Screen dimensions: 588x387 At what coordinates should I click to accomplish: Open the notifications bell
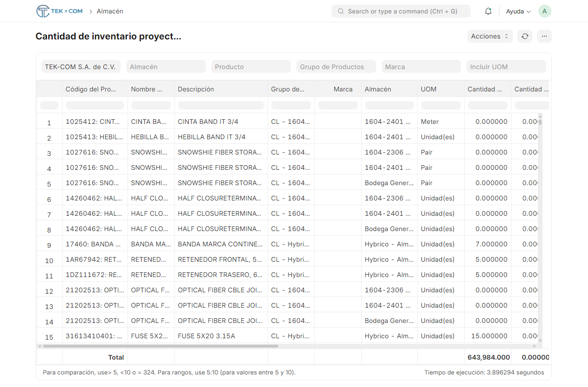(488, 11)
